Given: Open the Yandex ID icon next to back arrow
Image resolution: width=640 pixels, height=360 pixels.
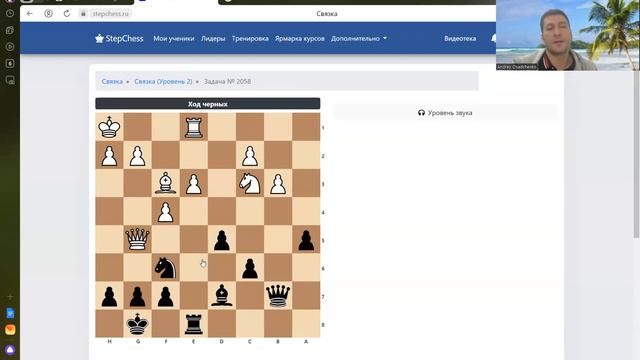Looking at the screenshot, I should point(48,13).
